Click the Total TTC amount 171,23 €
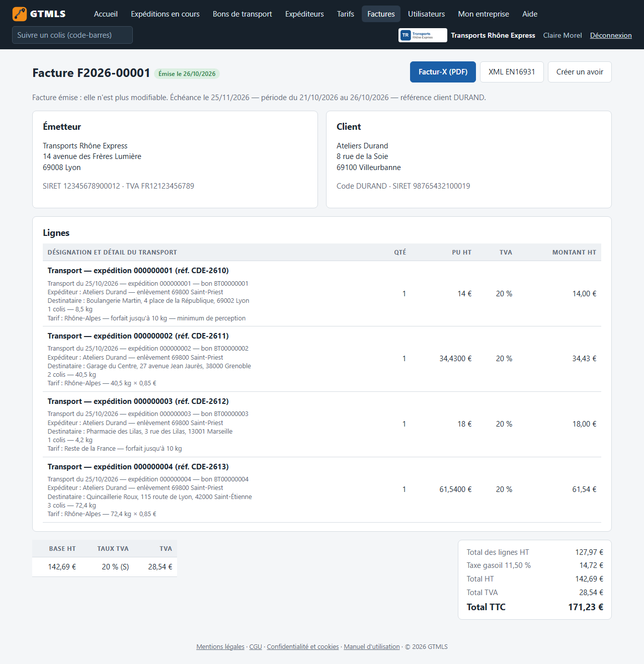The height and width of the screenshot is (664, 644). (586, 607)
